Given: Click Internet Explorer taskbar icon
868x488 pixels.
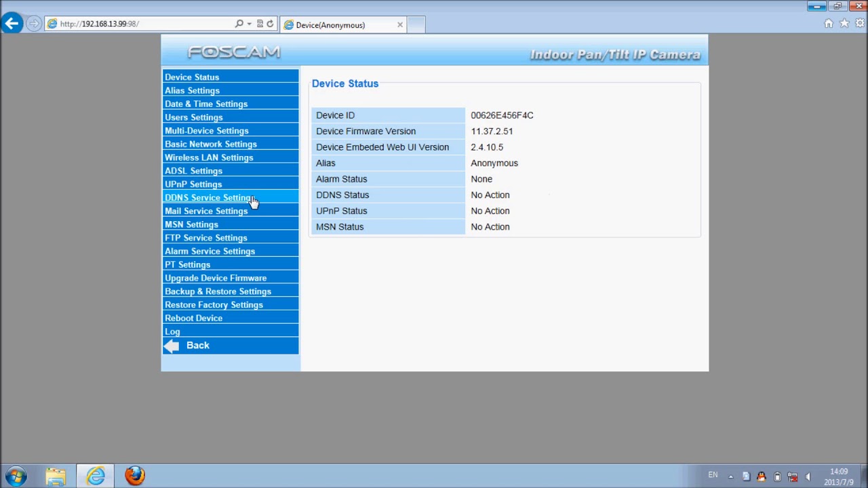Looking at the screenshot, I should 96,476.
